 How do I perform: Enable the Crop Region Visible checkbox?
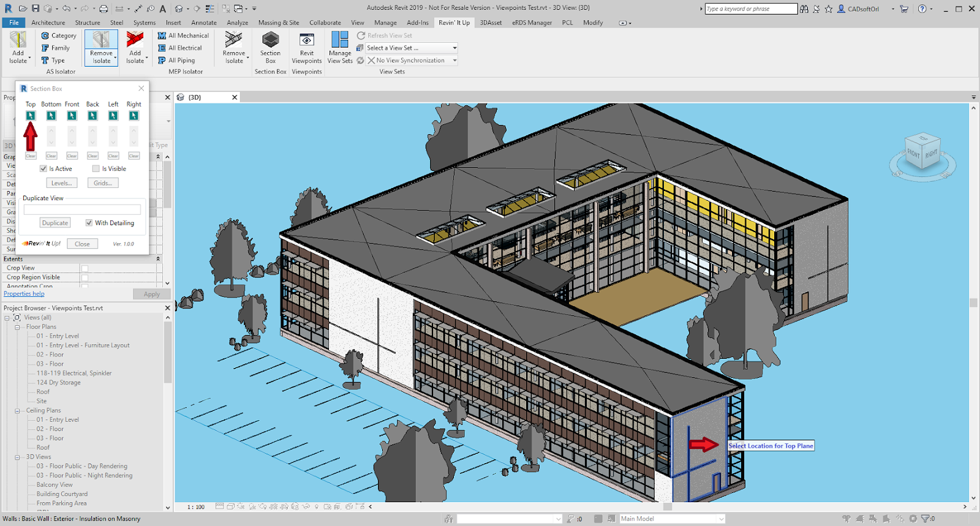[85, 277]
